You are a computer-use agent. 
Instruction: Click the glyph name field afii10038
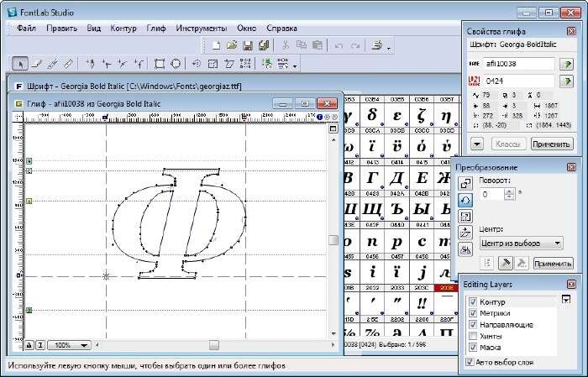pyautogui.click(x=518, y=64)
